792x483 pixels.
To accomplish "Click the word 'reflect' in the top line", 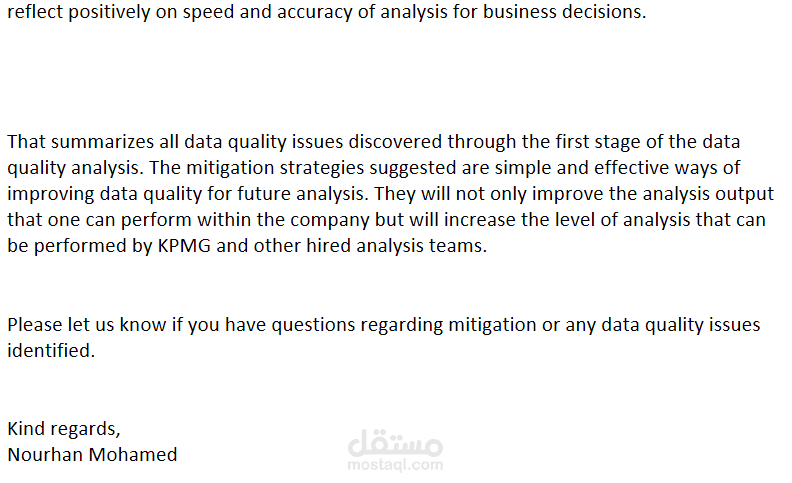I will [32, 15].
